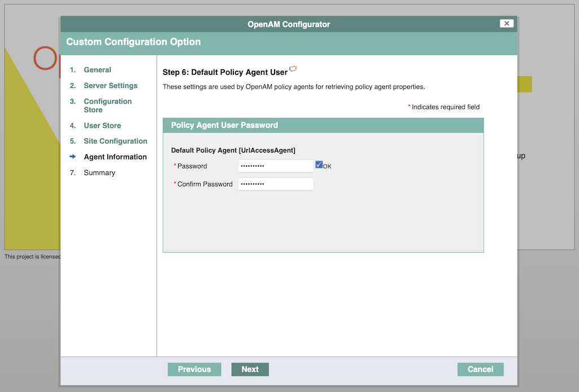The image size is (579, 392).
Task: Focus the Confirm Password input field
Action: point(276,184)
